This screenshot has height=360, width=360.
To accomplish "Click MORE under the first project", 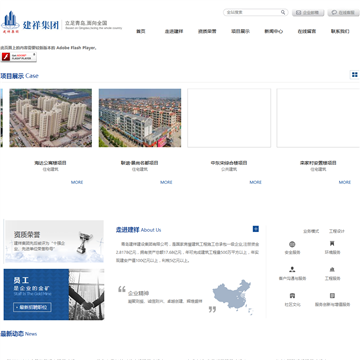I will [x=77, y=182].
